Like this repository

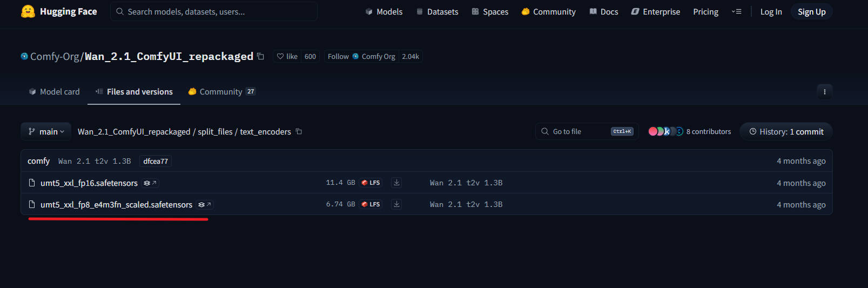[287, 56]
